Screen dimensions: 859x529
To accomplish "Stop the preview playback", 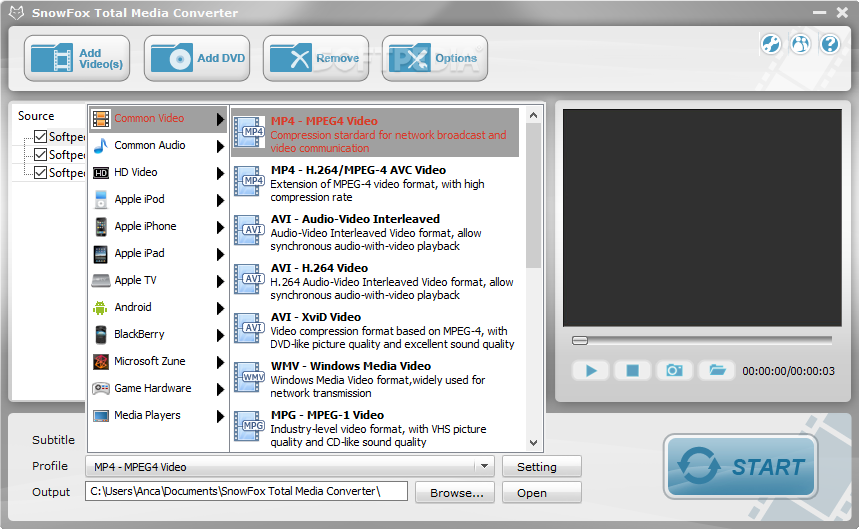I will click(x=633, y=371).
